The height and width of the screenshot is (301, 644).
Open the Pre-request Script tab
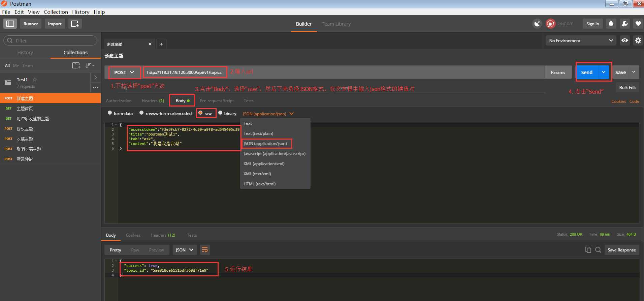click(217, 101)
